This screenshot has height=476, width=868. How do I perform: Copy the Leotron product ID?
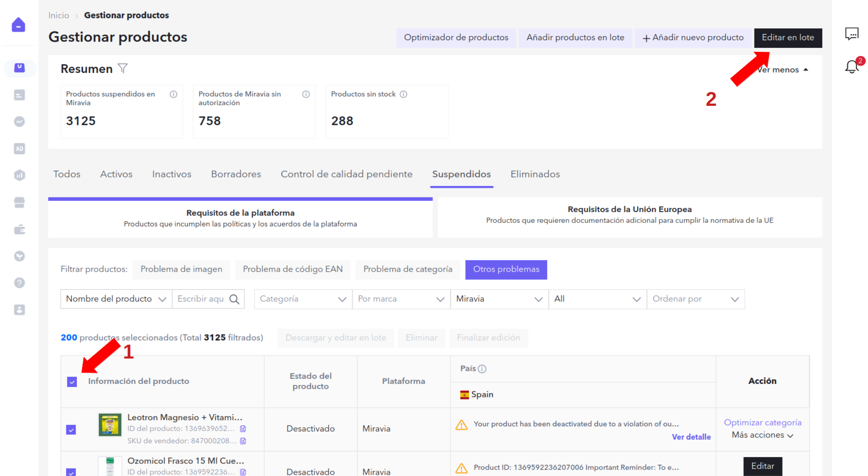[243, 429]
